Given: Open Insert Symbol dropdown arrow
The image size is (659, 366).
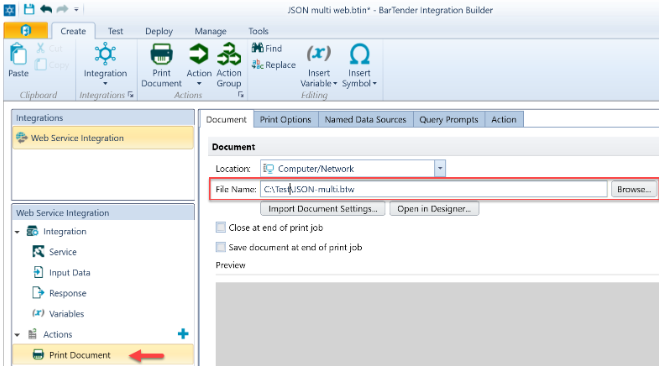Looking at the screenshot, I should (x=374, y=84).
